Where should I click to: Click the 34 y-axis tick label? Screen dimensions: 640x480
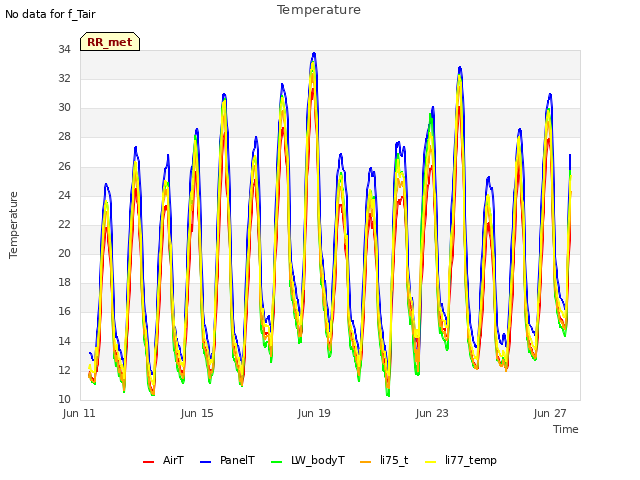pyautogui.click(x=64, y=49)
